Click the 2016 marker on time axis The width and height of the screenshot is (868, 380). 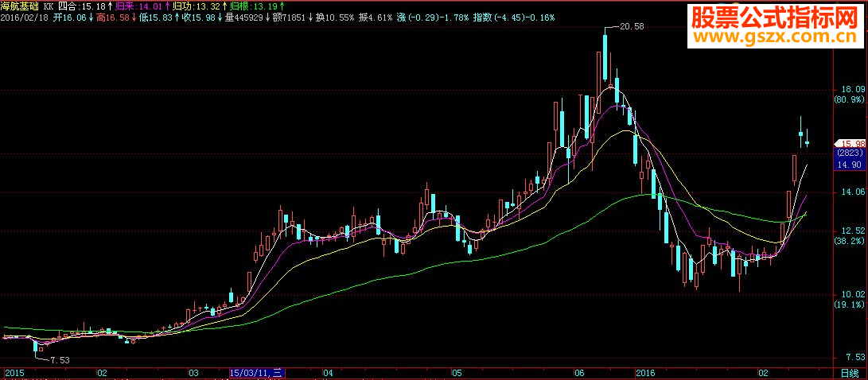(x=646, y=374)
